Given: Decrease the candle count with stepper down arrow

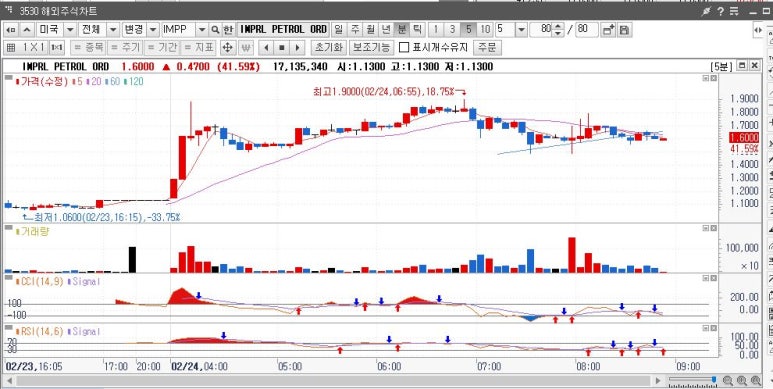Looking at the screenshot, I should [558, 34].
